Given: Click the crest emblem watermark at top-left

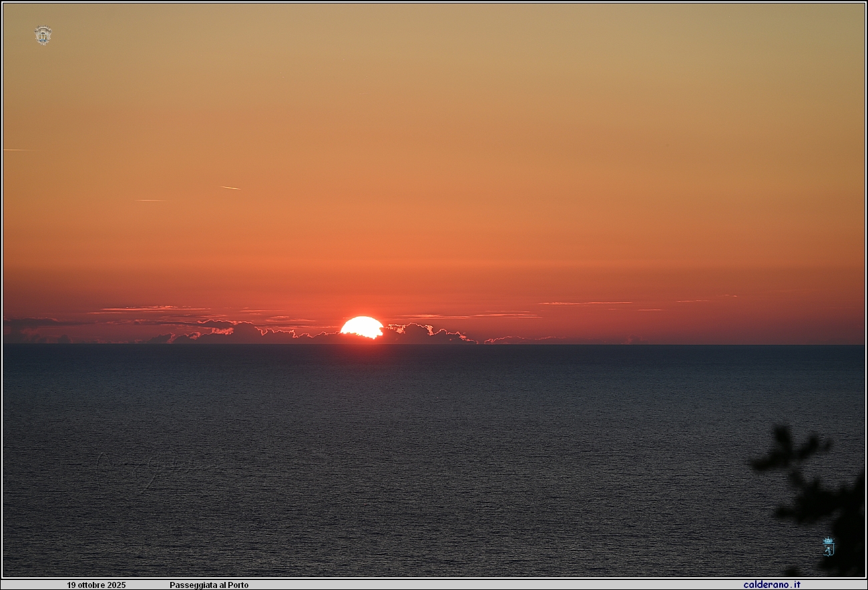Looking at the screenshot, I should 43,35.
